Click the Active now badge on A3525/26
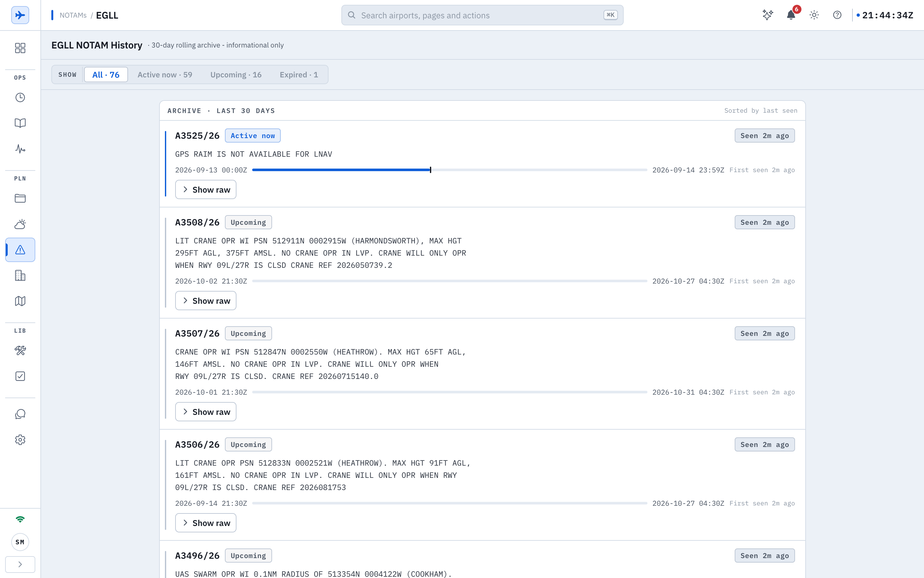 coord(253,136)
